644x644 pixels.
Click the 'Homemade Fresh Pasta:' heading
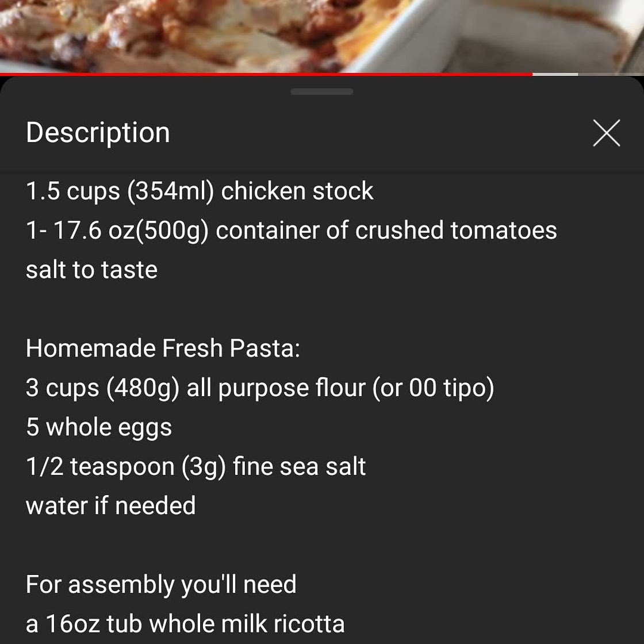[x=163, y=349]
